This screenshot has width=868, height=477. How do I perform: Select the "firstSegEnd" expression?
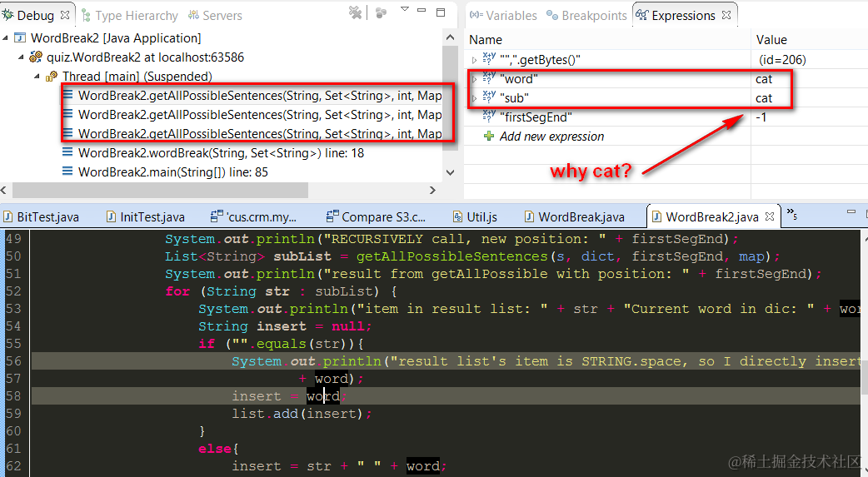point(536,117)
